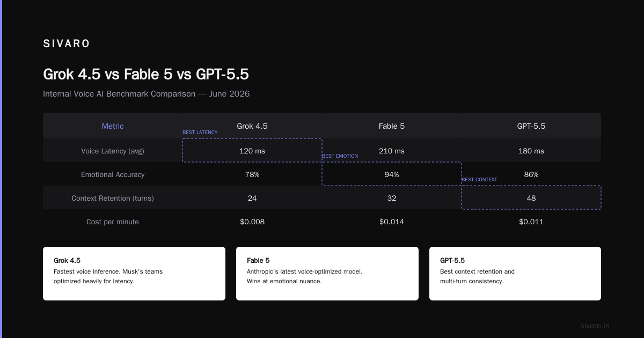
Task: Click the BEST EMOTION badge label
Action: 340,156
